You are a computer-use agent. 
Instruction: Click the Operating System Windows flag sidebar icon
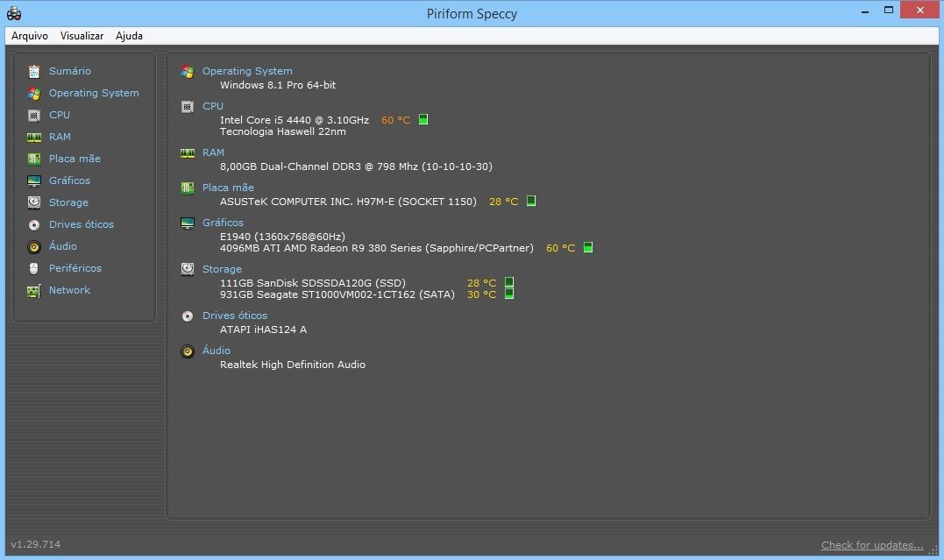tap(34, 93)
